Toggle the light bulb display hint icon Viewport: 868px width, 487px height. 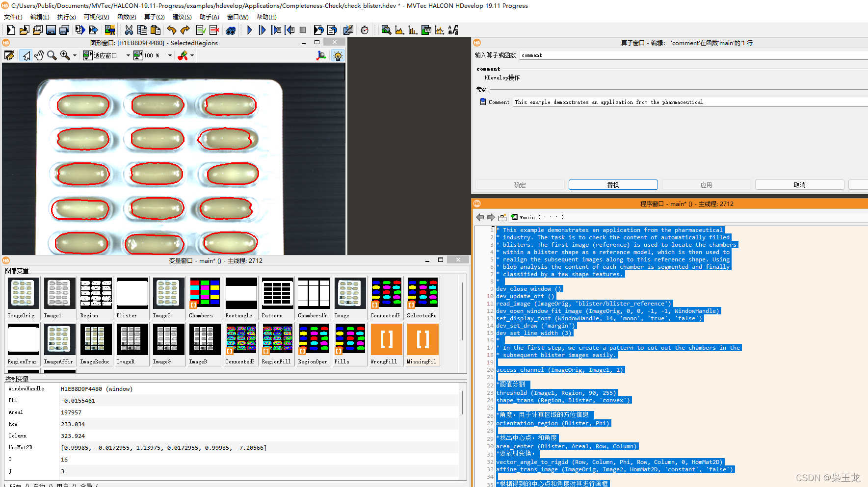(x=338, y=55)
